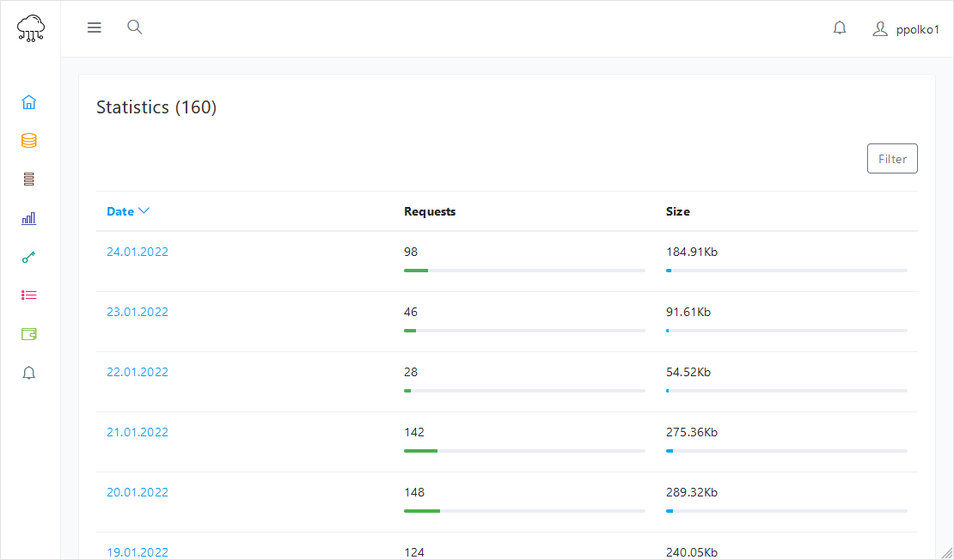Toggle the hamburger menu sidebar

click(95, 27)
